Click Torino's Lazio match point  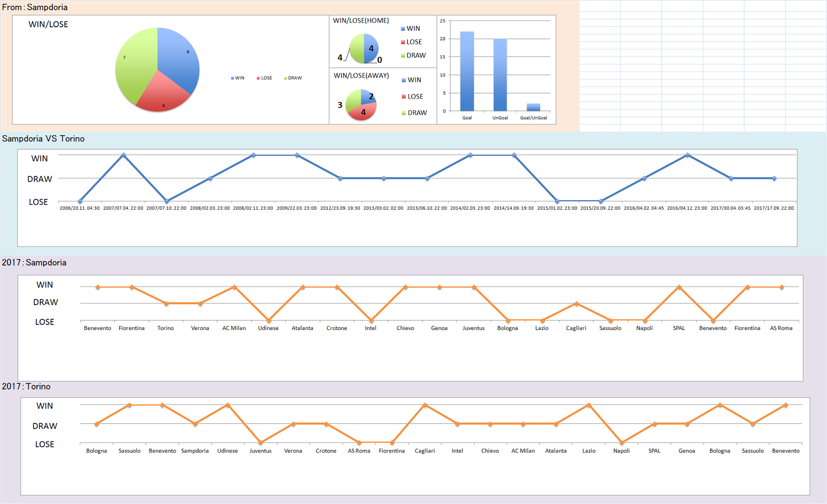[x=589, y=405]
